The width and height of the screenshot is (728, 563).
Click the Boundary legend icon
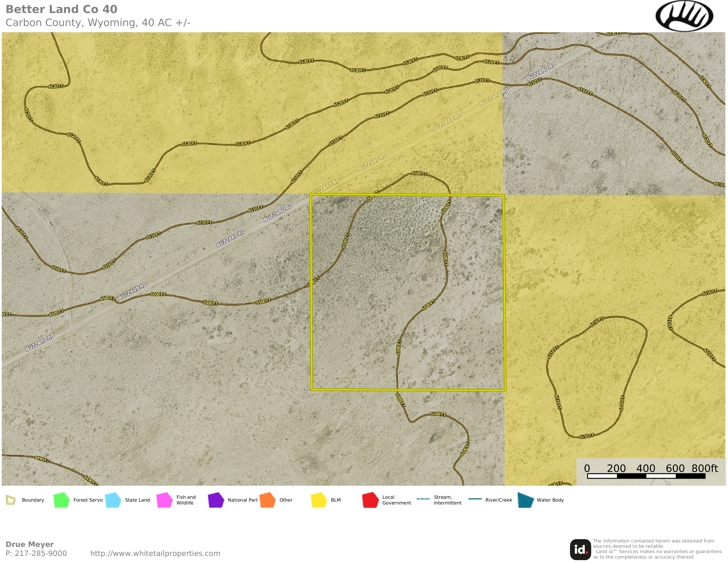[x=11, y=500]
